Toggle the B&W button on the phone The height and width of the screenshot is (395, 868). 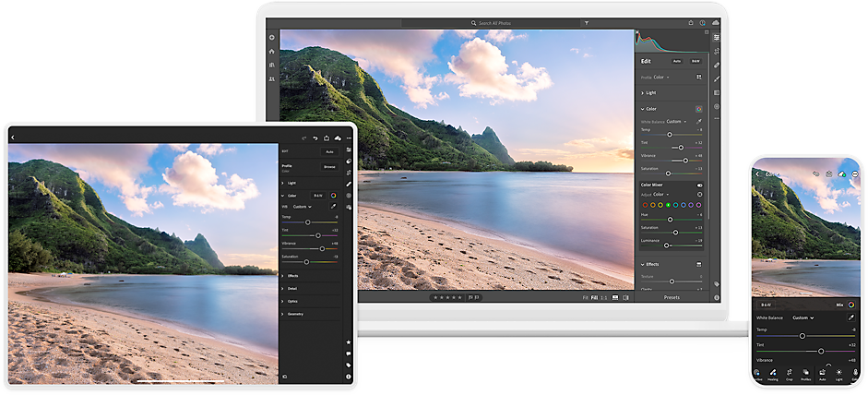767,305
